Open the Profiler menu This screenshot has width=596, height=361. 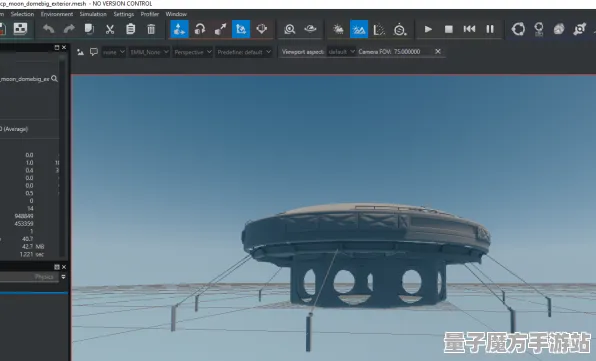click(150, 14)
